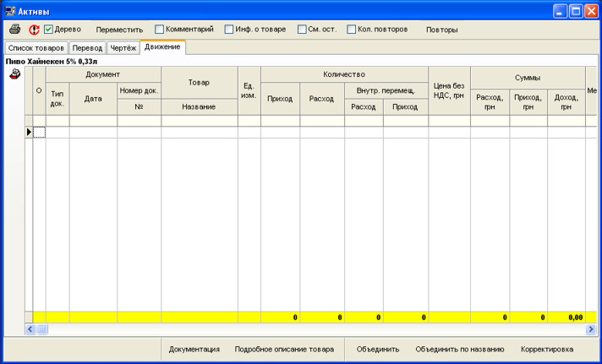The height and width of the screenshot is (364, 602).
Task: Click the red refresh icon in toolbar
Action: pyautogui.click(x=34, y=30)
